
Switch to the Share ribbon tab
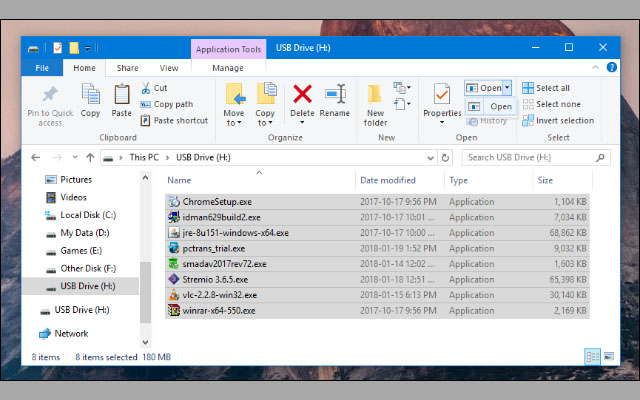click(x=127, y=68)
